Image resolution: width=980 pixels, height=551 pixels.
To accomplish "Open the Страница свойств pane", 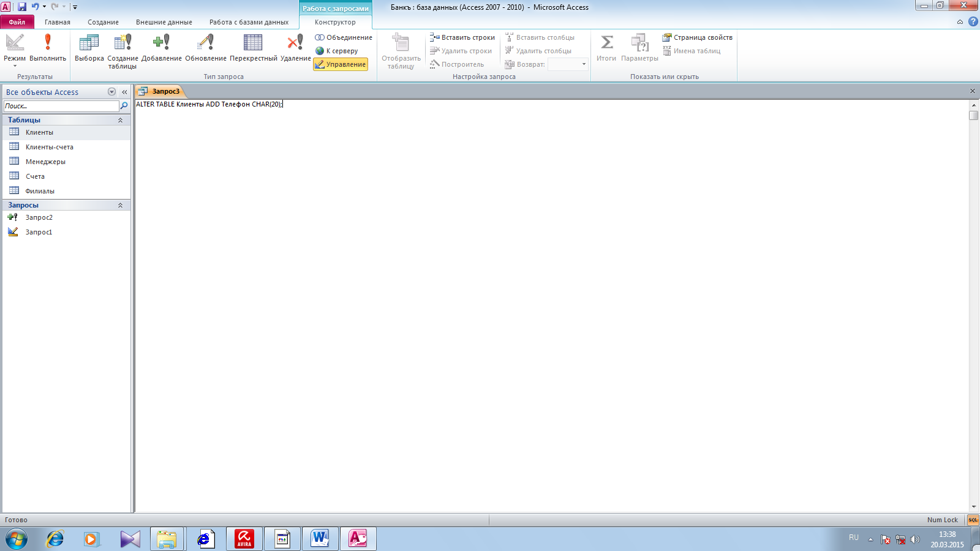I will (697, 37).
